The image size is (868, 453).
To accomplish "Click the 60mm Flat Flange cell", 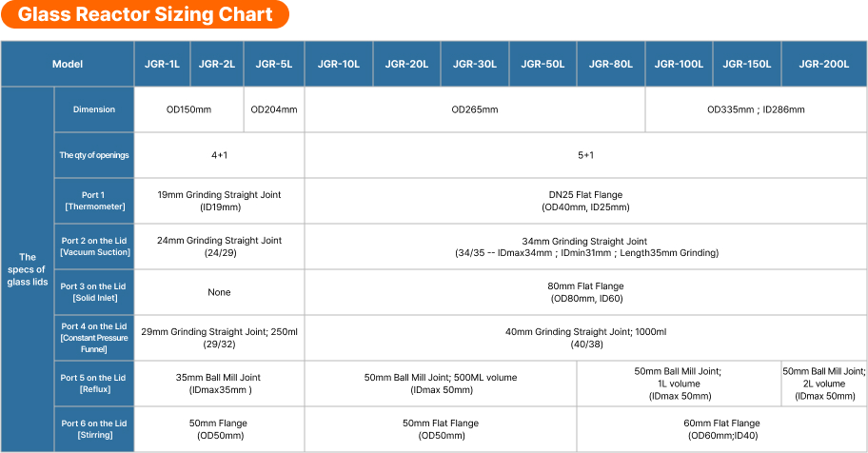I will [x=721, y=429].
